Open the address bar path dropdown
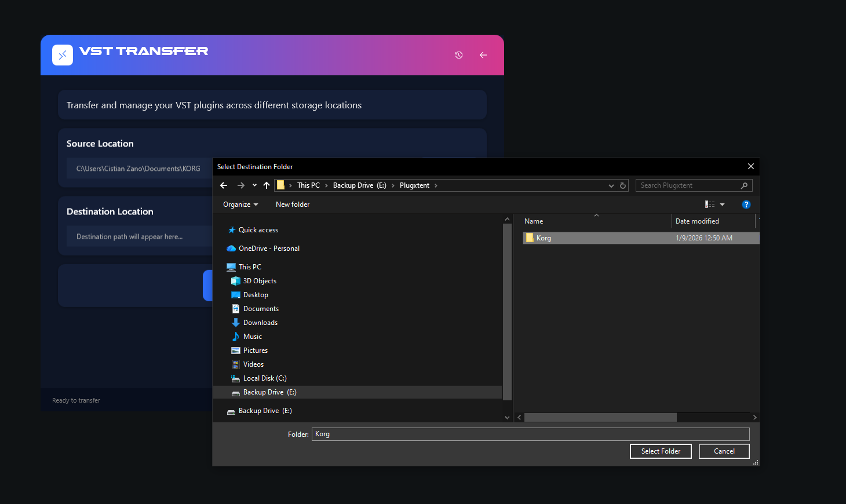Screen dimensions: 846x504 coord(611,185)
